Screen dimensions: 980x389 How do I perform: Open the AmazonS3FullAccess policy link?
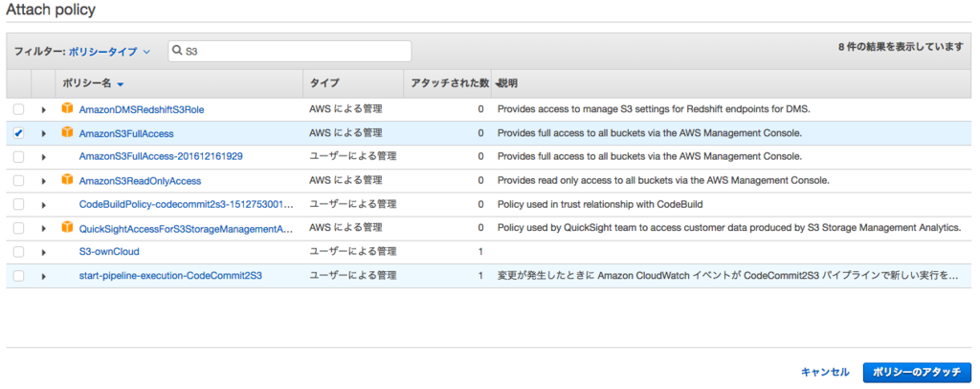pyautogui.click(x=126, y=133)
